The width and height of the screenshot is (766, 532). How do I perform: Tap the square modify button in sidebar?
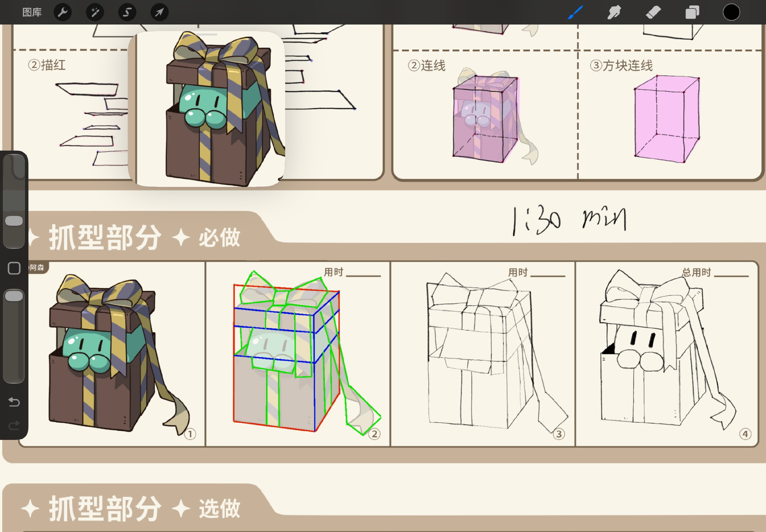click(14, 268)
